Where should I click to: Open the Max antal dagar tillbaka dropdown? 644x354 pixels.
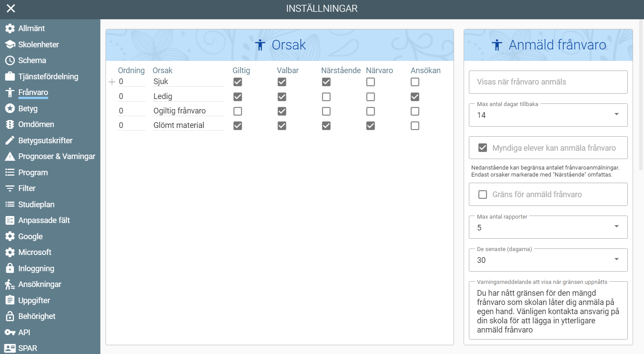pyautogui.click(x=548, y=115)
